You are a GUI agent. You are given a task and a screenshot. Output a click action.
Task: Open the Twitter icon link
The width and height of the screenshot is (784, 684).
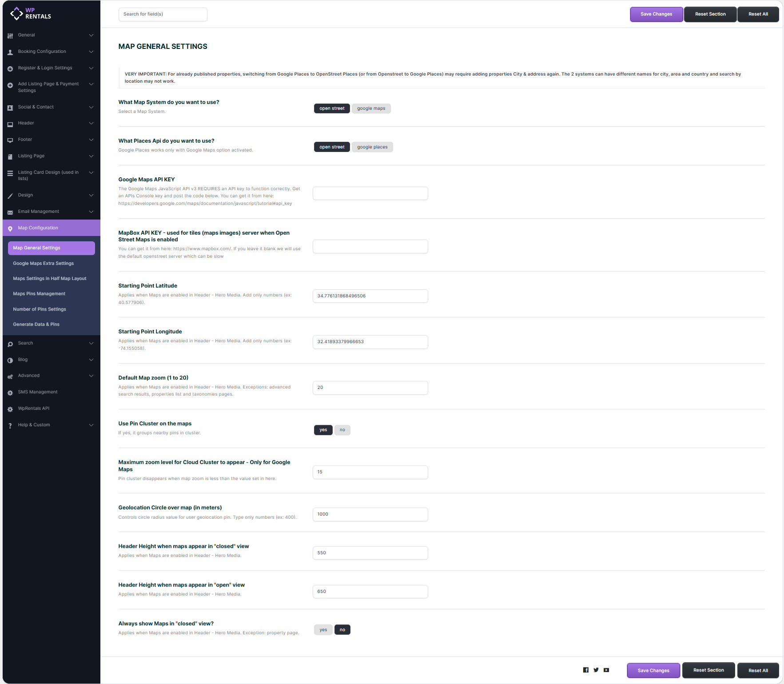(596, 670)
